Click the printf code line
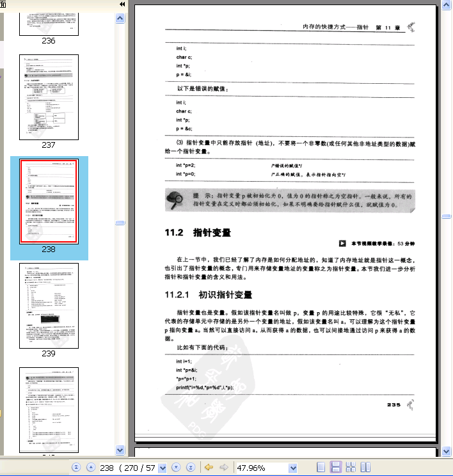453x476 pixels. coord(205,388)
